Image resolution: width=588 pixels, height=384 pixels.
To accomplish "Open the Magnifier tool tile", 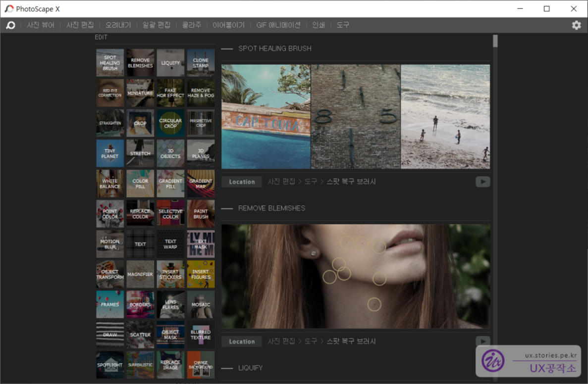I will 140,274.
